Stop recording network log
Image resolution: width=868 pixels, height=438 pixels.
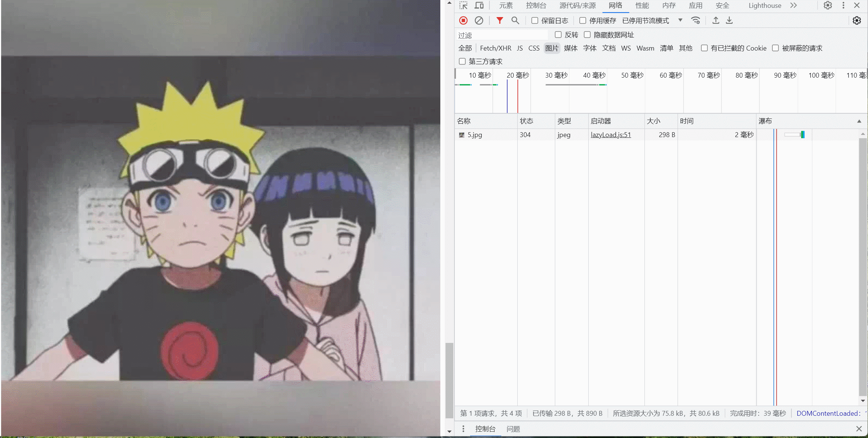click(x=463, y=20)
